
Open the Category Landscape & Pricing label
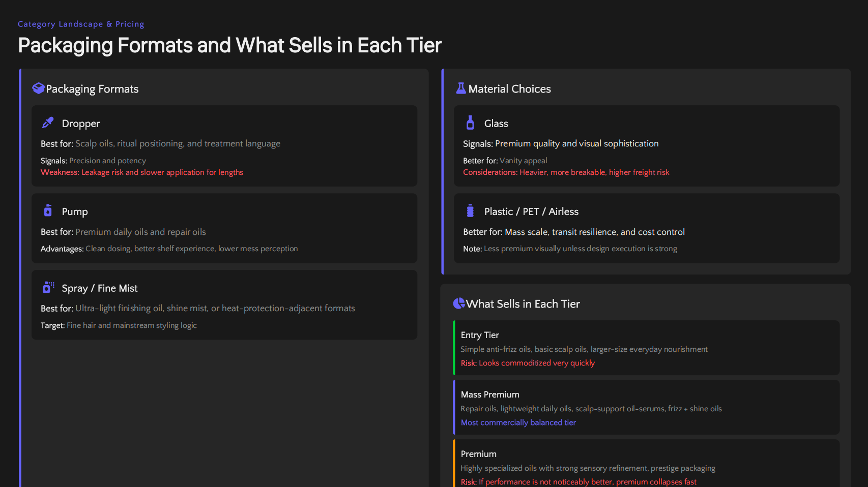81,24
